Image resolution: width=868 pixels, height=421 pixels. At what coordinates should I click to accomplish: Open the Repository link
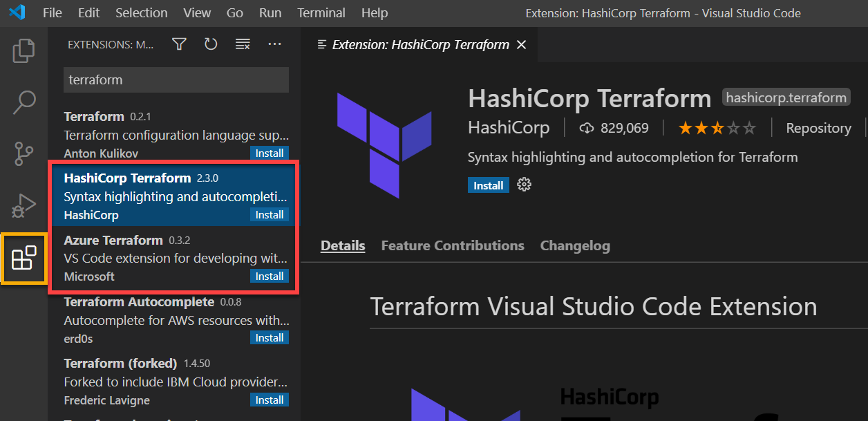pos(818,128)
